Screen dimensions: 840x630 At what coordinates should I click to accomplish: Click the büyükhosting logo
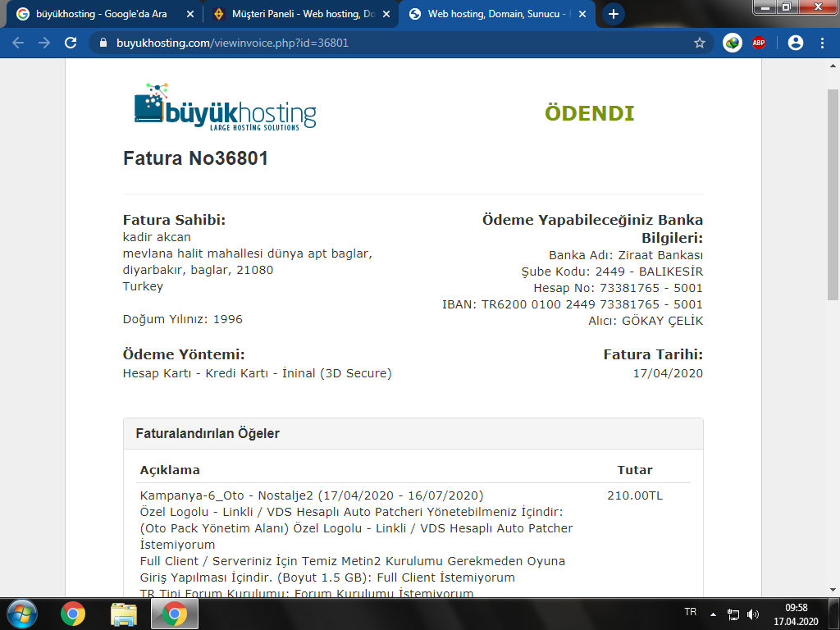click(225, 107)
